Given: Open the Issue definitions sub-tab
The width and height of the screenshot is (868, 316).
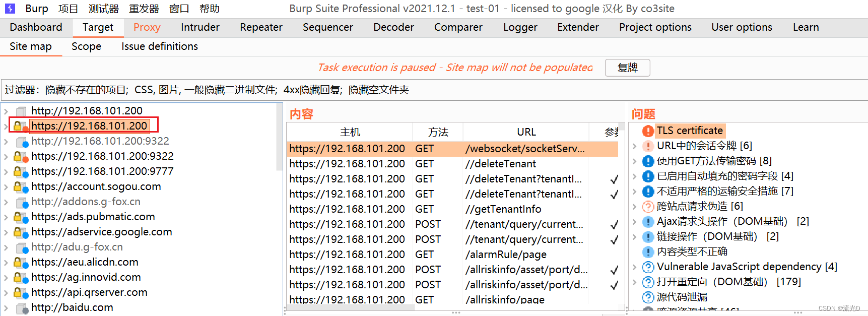Looking at the screenshot, I should click(x=159, y=46).
